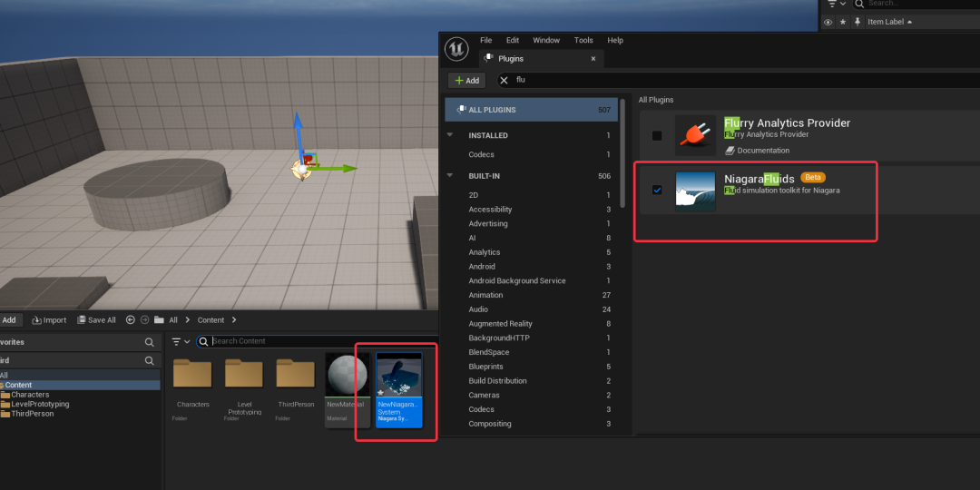Click the Add button in Plugins window
Screen dimensions: 980x490
(467, 81)
